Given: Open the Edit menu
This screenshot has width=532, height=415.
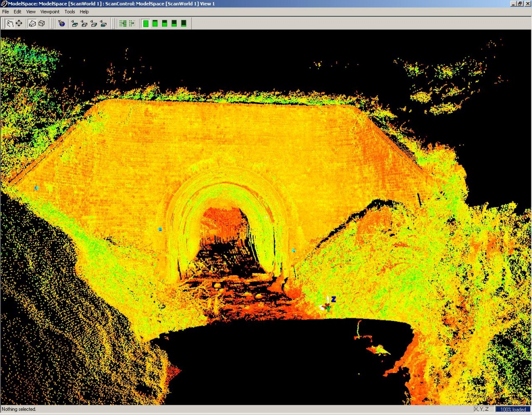Looking at the screenshot, I should 18,11.
